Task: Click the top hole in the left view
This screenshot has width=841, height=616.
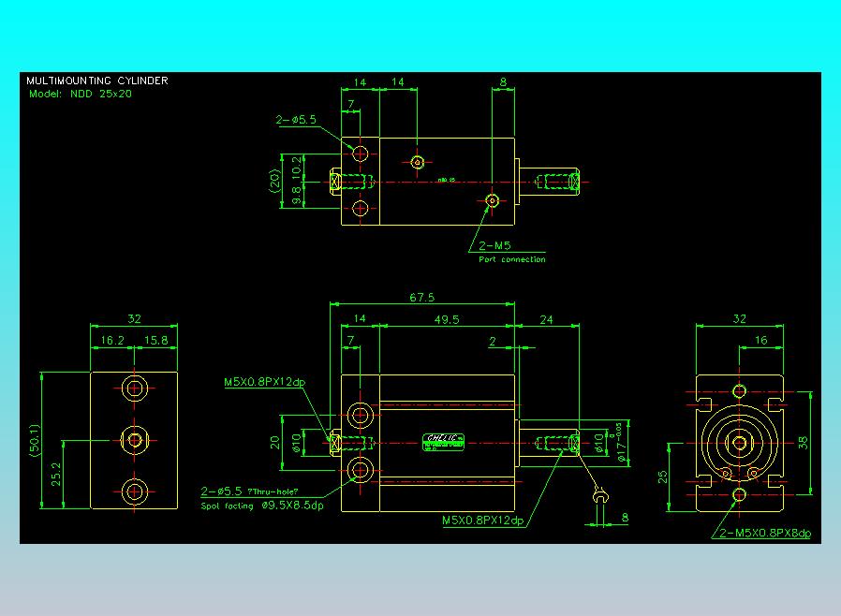Action: [x=137, y=389]
